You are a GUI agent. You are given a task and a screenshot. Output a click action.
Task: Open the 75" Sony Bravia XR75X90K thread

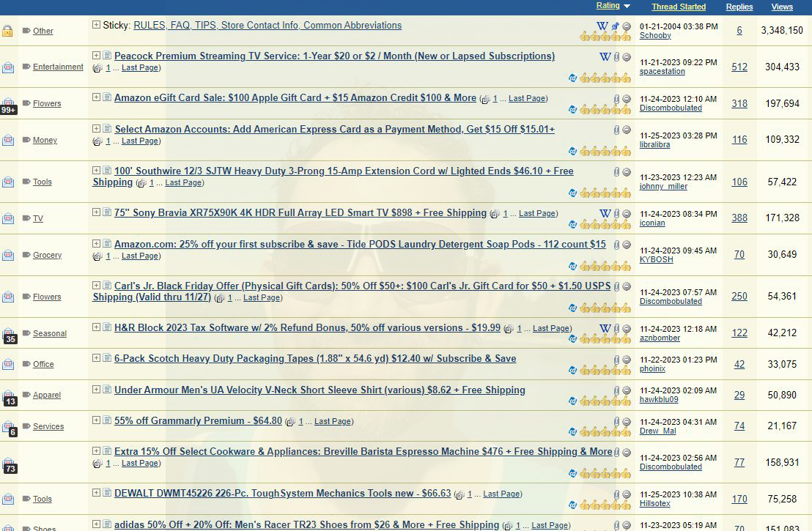(x=300, y=212)
